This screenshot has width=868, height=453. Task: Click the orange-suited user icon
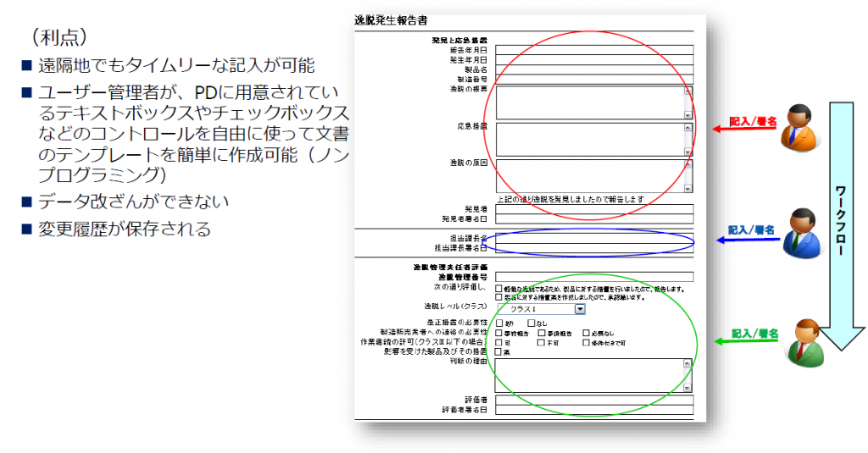point(800,128)
